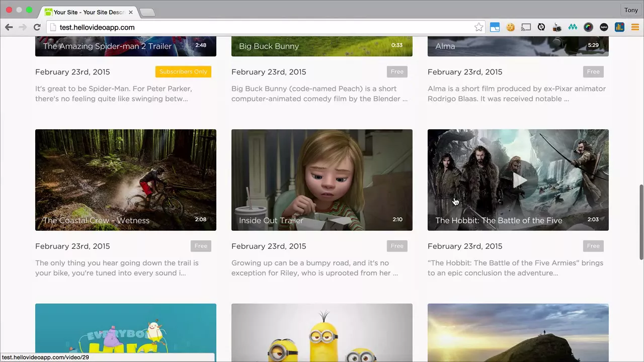Close the Your Site browser tab
Viewport: 644px width, 362px height.
click(130, 12)
